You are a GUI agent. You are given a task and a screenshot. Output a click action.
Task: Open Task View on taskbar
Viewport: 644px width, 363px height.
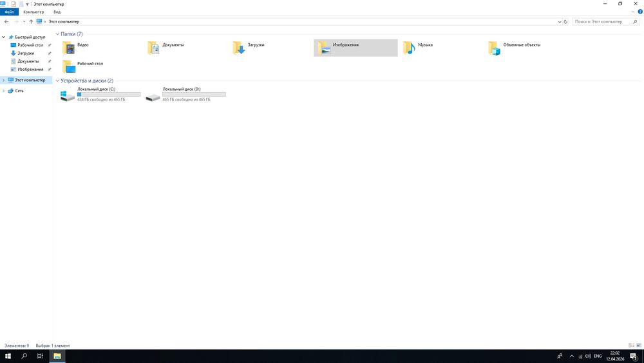(x=40, y=356)
